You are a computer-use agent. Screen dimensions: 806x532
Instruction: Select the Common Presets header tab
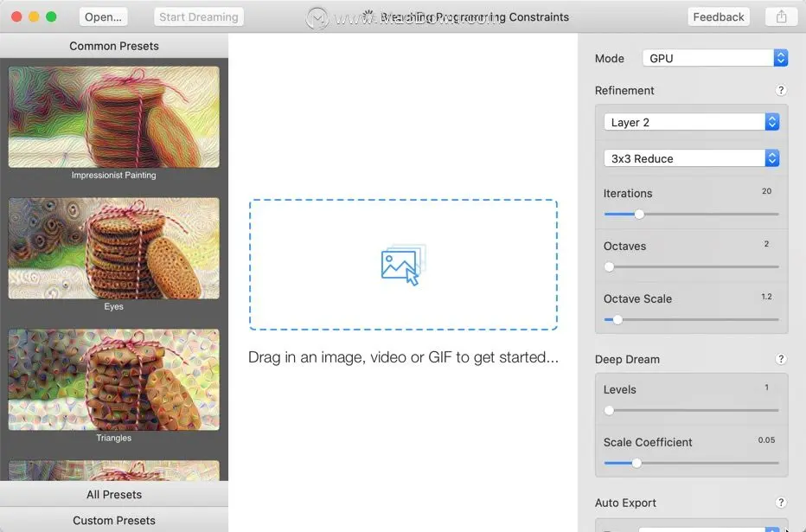coord(114,46)
